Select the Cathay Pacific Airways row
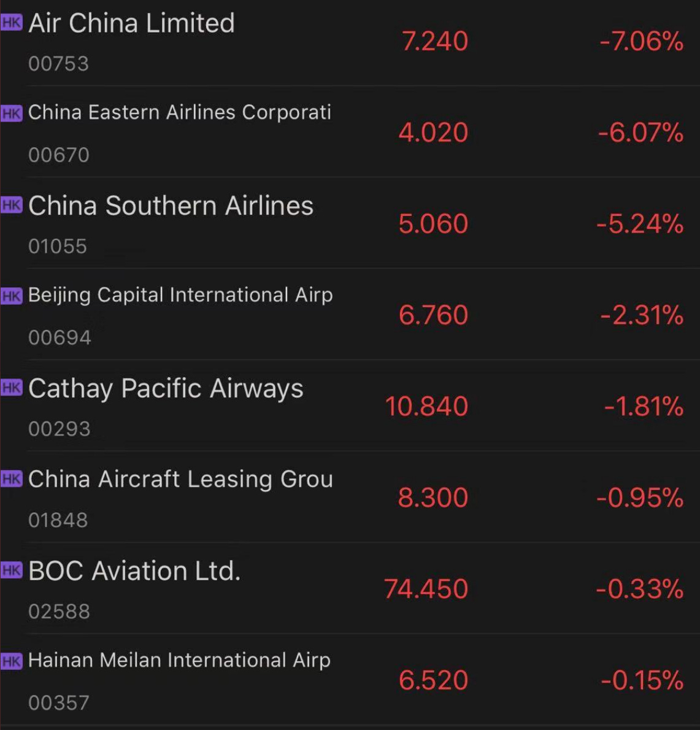700x730 pixels. 350,405
